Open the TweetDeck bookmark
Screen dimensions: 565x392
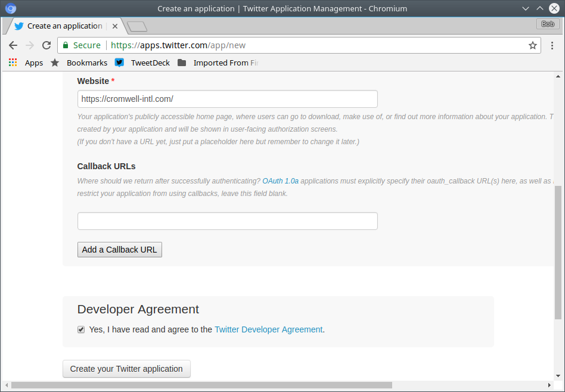click(x=142, y=63)
